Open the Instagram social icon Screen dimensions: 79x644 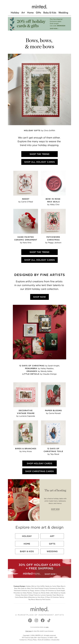click(x=36, y=620)
